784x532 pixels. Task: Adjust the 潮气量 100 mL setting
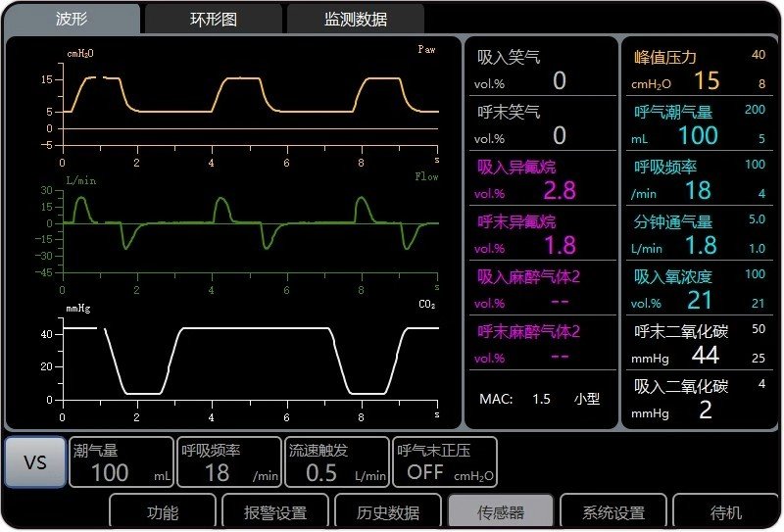pos(122,462)
